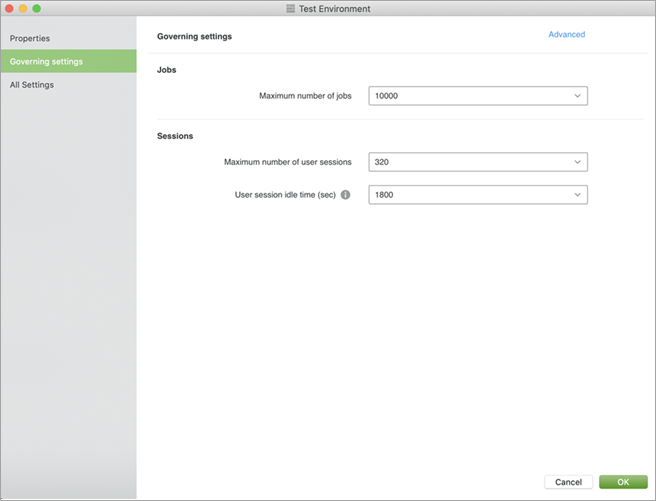Minimize the window with the yellow button
The height and width of the screenshot is (501, 656).
pos(23,8)
